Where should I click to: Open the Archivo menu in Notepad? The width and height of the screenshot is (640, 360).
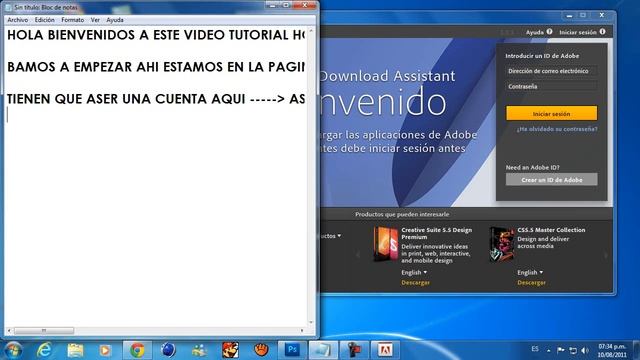pos(18,20)
